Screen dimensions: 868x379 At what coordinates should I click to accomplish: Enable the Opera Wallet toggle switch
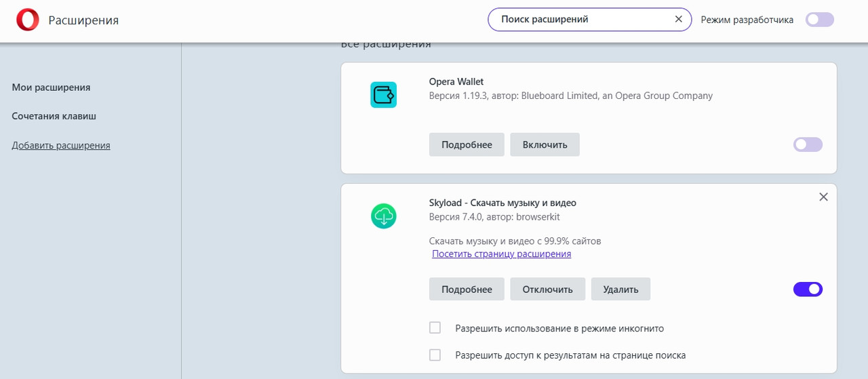click(808, 144)
